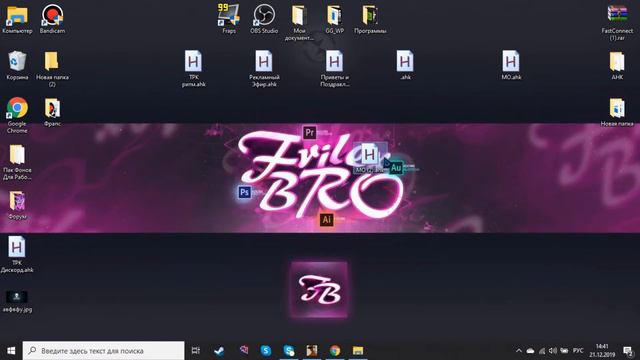Select the Пак Фонов Для Рабо... folder
This screenshot has width=640, height=360.
click(x=17, y=162)
